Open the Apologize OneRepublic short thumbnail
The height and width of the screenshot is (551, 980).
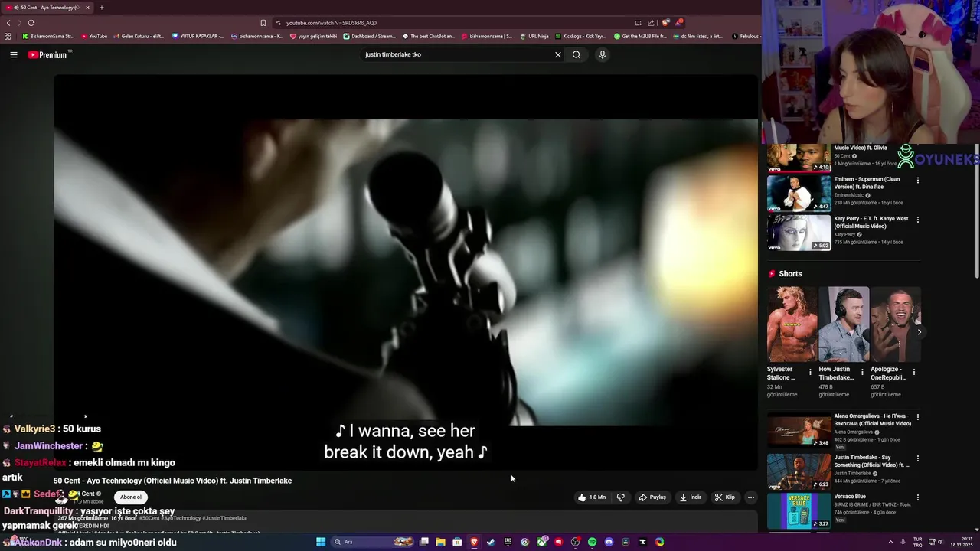[x=895, y=324]
